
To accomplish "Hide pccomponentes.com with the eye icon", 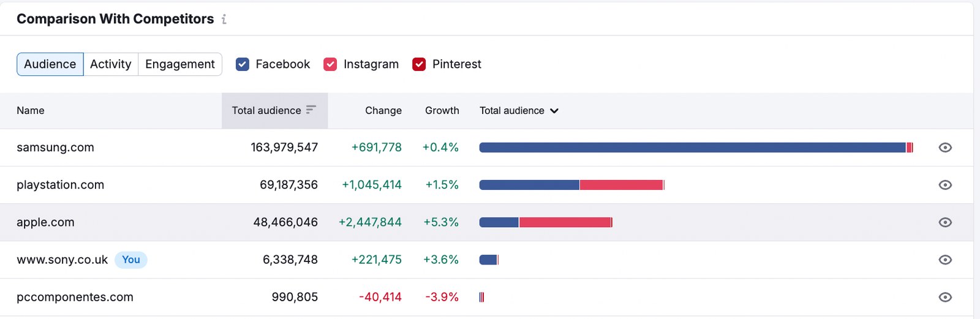I will tap(945, 297).
